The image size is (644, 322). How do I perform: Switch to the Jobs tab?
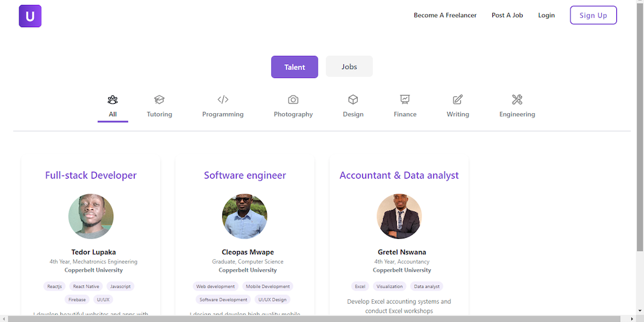[x=349, y=67]
